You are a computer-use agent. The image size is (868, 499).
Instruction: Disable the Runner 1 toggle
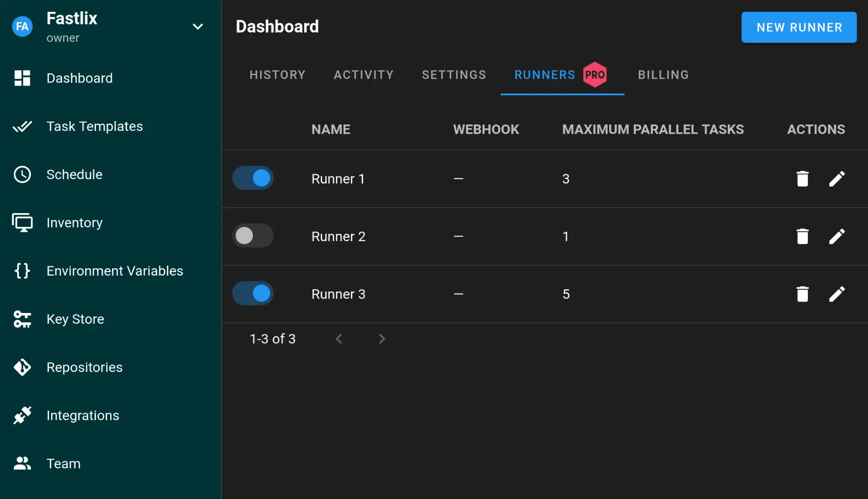[x=253, y=178]
